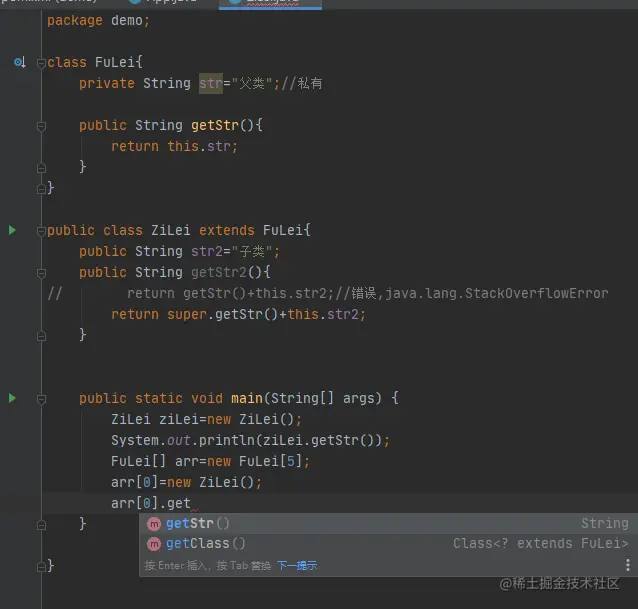Run the ZiLei class via gutter arrow
This screenshot has height=609, width=638.
pos(12,230)
